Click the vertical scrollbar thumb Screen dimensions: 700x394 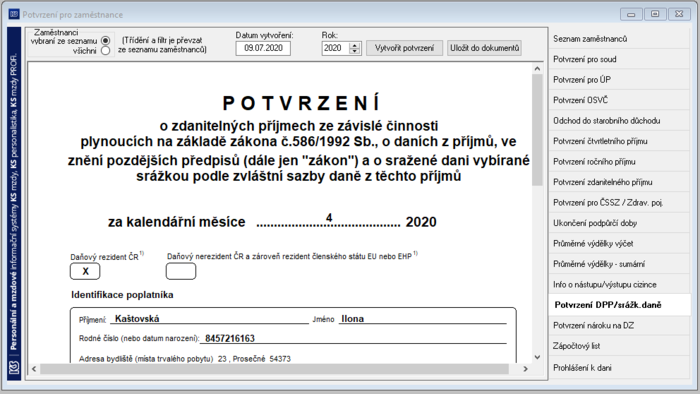(537, 130)
